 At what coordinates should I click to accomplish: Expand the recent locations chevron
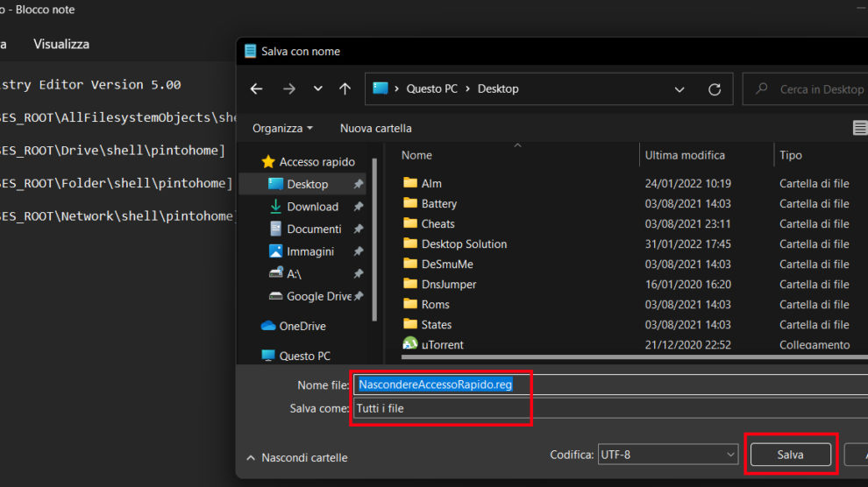(317, 89)
